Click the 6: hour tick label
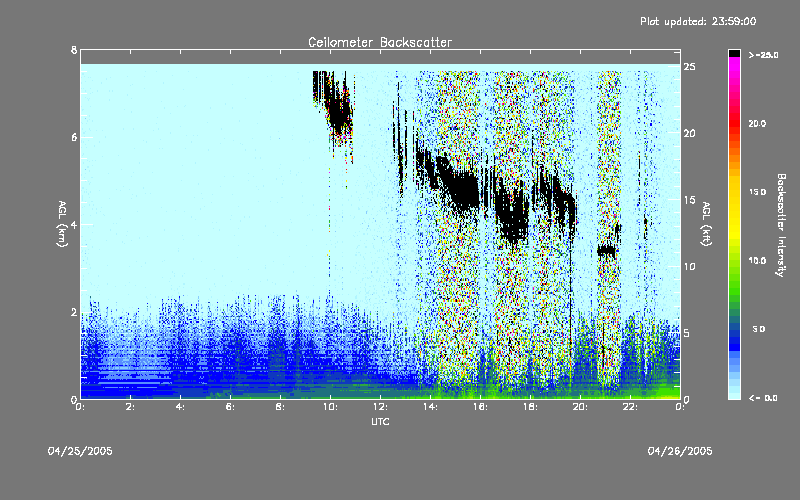The image size is (800, 500). pos(230,407)
